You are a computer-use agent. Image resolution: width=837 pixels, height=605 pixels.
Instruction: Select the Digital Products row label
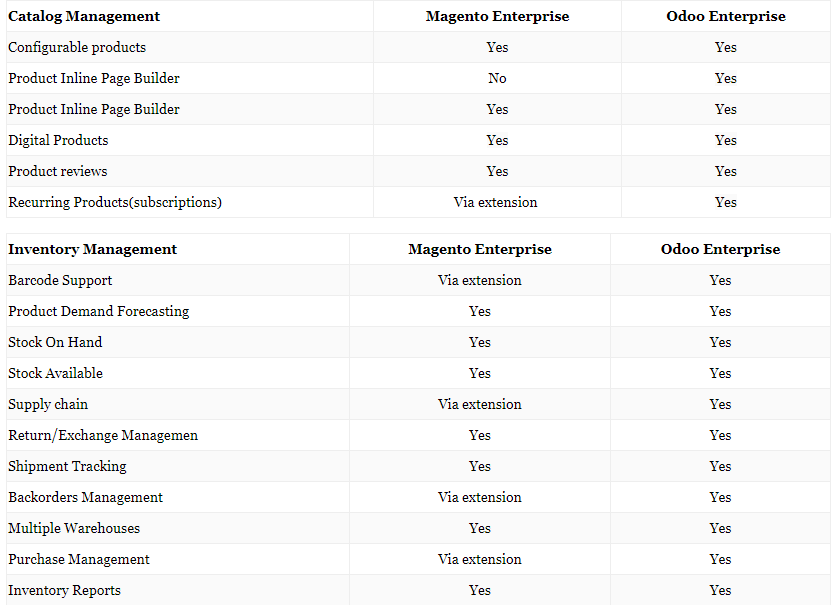[x=58, y=140]
